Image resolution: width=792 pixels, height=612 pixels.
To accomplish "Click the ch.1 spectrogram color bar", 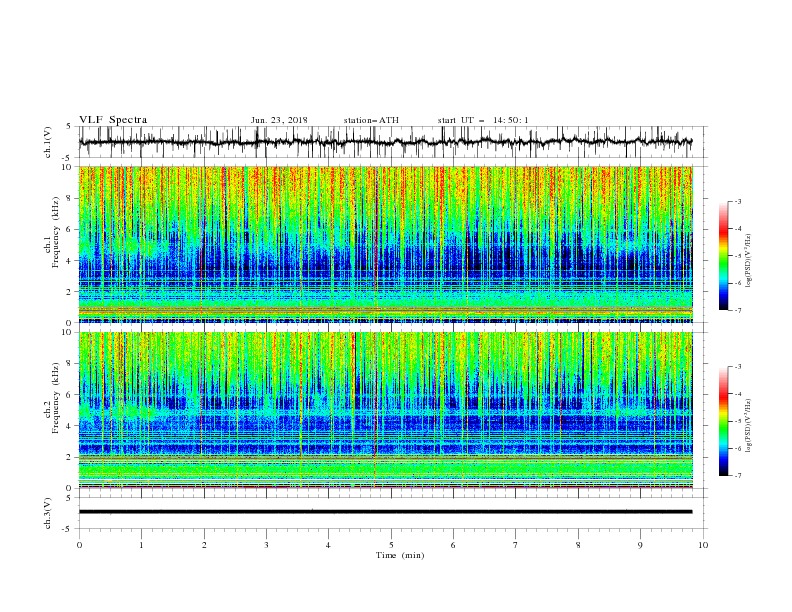I will point(723,256).
